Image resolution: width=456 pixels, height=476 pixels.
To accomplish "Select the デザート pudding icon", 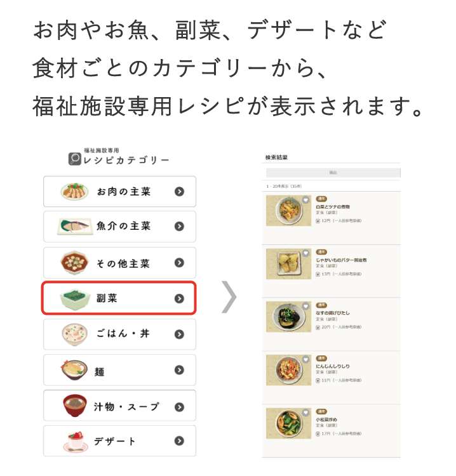I will 75,442.
